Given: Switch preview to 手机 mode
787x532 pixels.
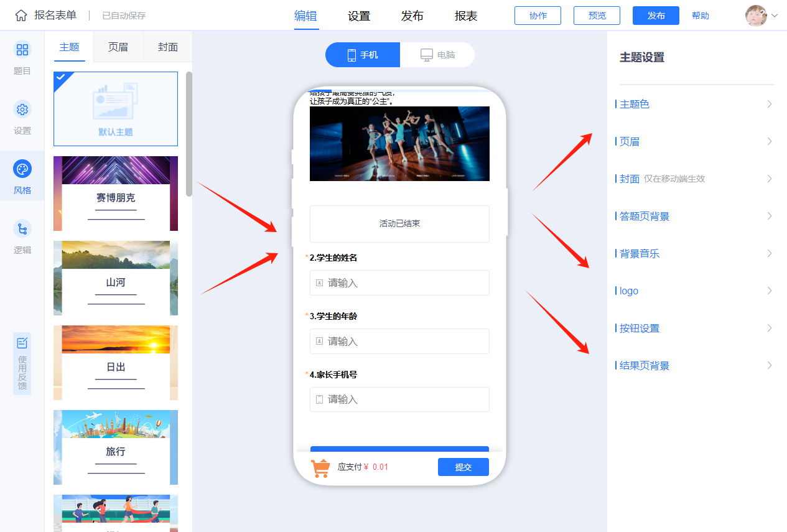Looking at the screenshot, I should (x=363, y=55).
